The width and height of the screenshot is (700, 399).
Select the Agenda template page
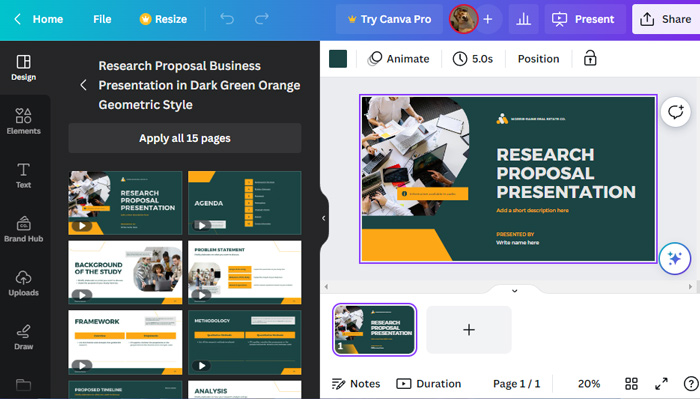click(x=245, y=203)
